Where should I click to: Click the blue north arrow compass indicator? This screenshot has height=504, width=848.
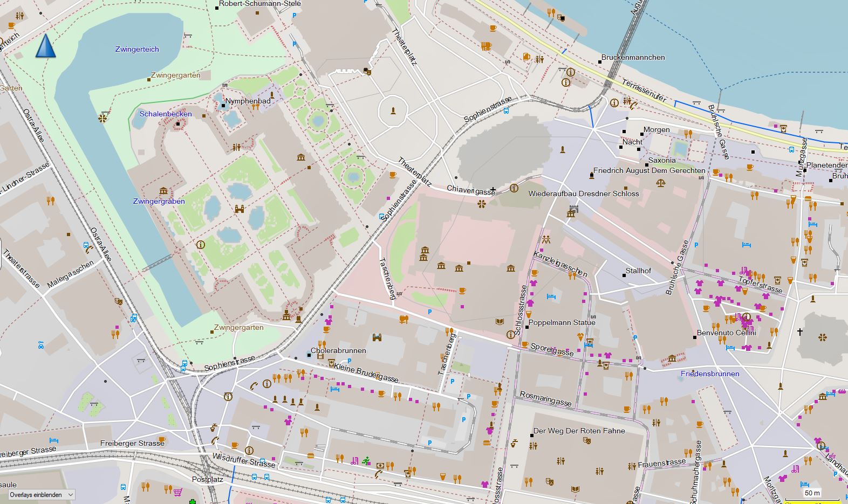pos(46,46)
